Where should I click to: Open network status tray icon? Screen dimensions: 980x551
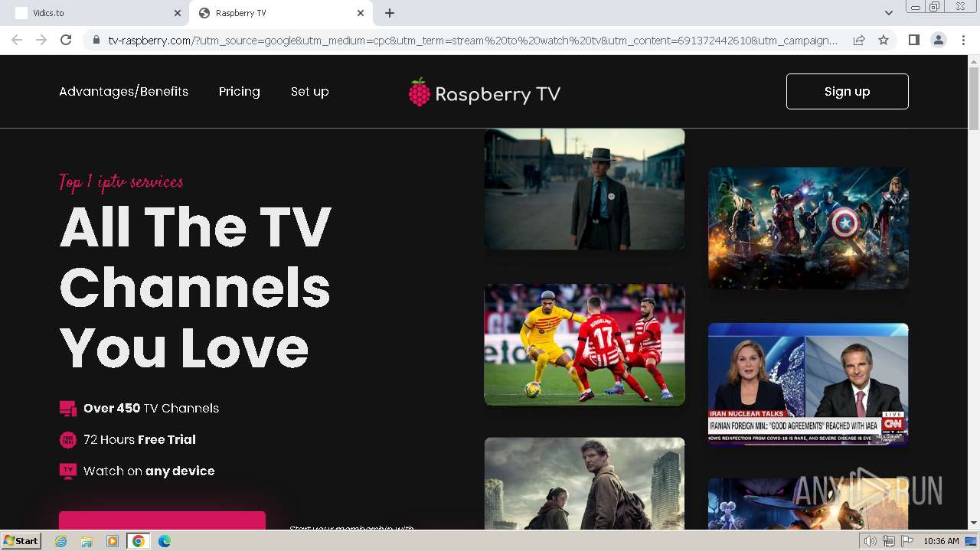click(889, 541)
